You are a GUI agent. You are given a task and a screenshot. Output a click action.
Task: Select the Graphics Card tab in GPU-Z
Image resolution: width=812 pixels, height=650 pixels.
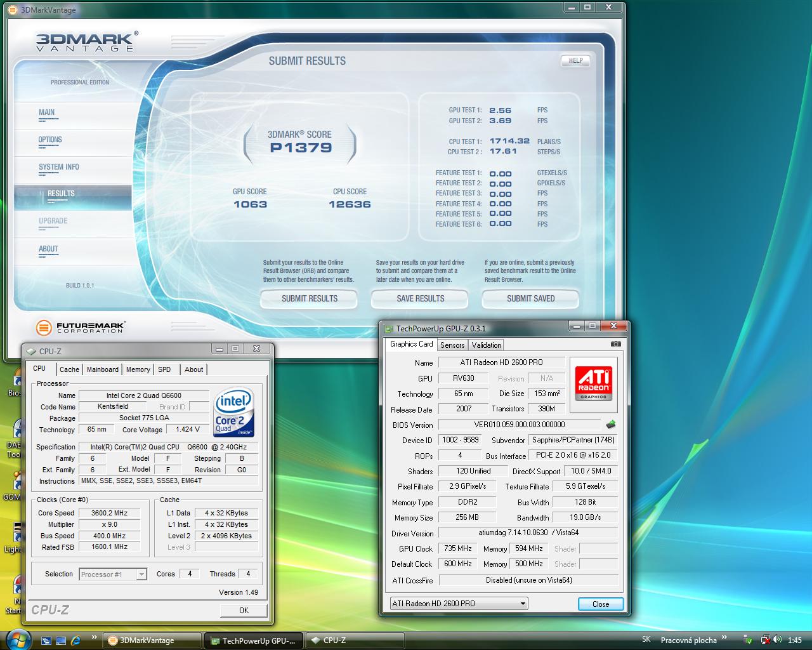coord(411,344)
